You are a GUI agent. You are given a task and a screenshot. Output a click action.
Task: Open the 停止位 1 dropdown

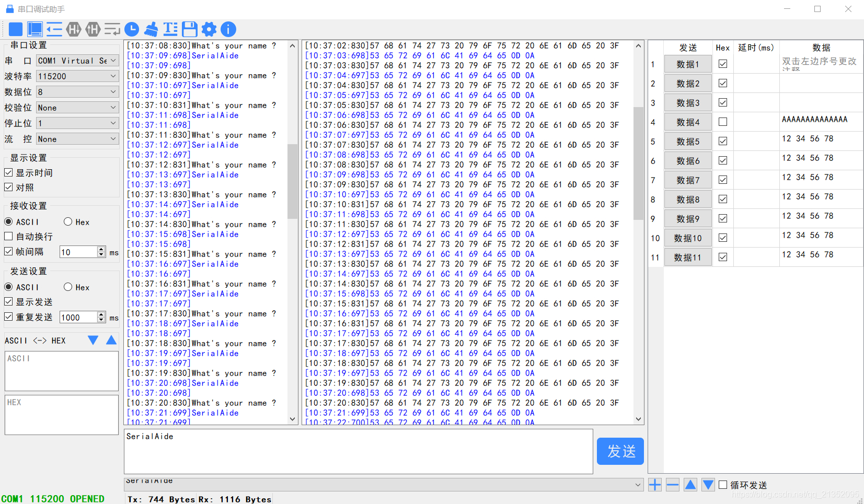pyautogui.click(x=77, y=123)
